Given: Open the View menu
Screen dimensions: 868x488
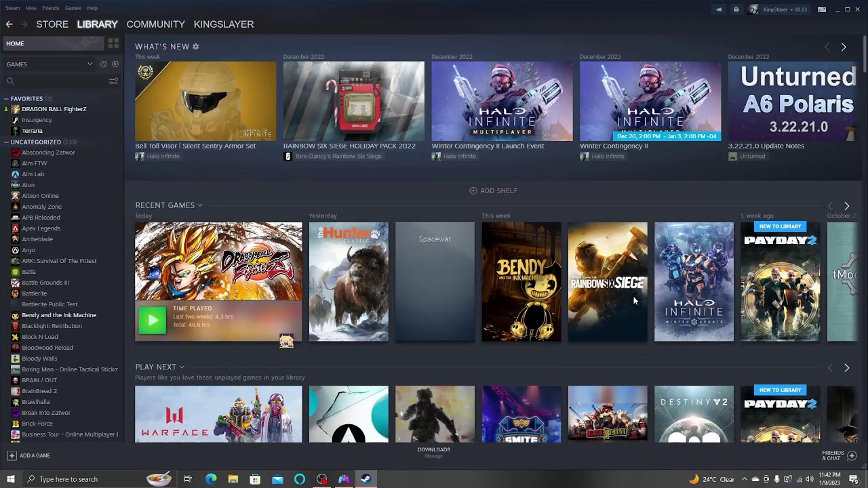Looking at the screenshot, I should coord(31,8).
